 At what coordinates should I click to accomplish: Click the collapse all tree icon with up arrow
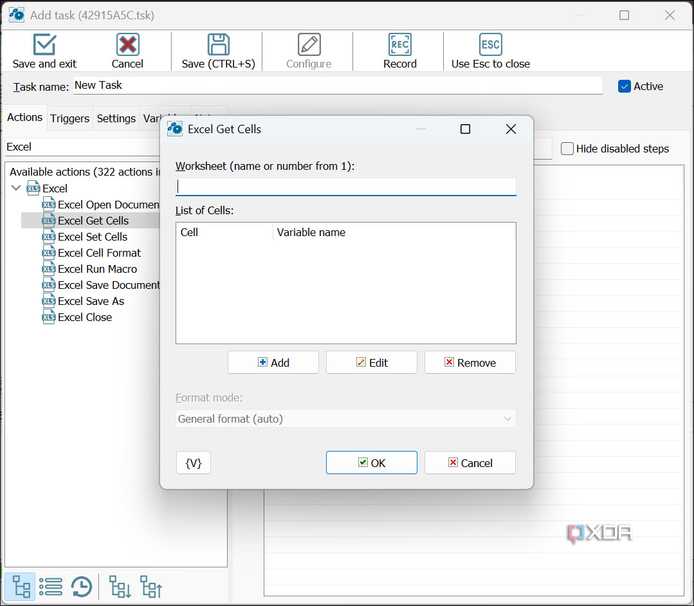coord(150,587)
